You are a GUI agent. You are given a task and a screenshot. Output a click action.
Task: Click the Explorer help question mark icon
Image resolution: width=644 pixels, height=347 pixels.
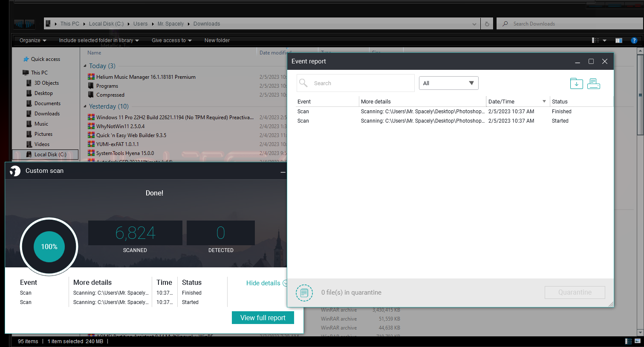634,40
